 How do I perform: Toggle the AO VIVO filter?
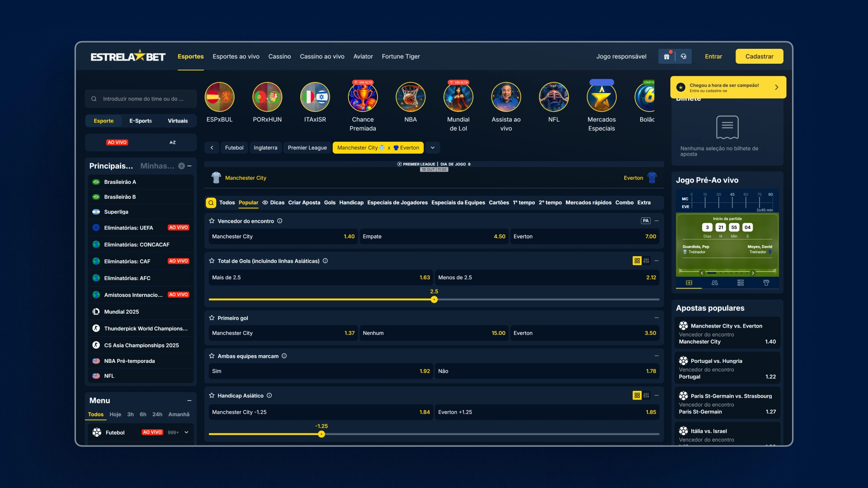pyautogui.click(x=117, y=142)
